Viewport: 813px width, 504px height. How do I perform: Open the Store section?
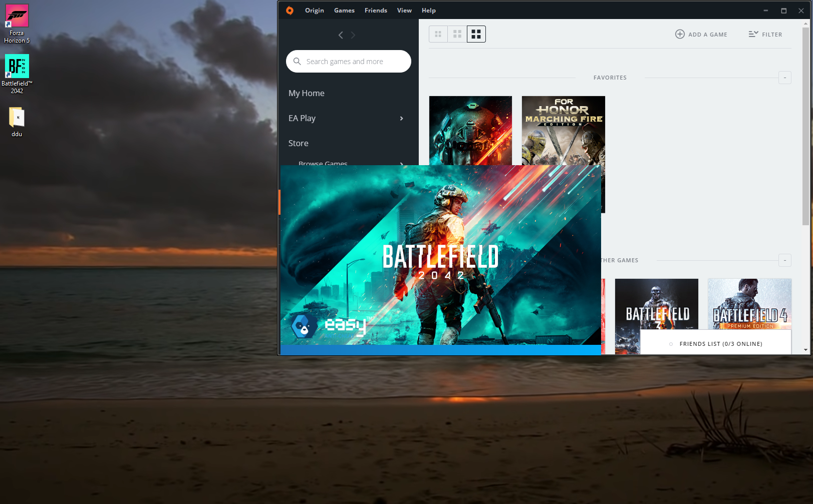(x=299, y=143)
